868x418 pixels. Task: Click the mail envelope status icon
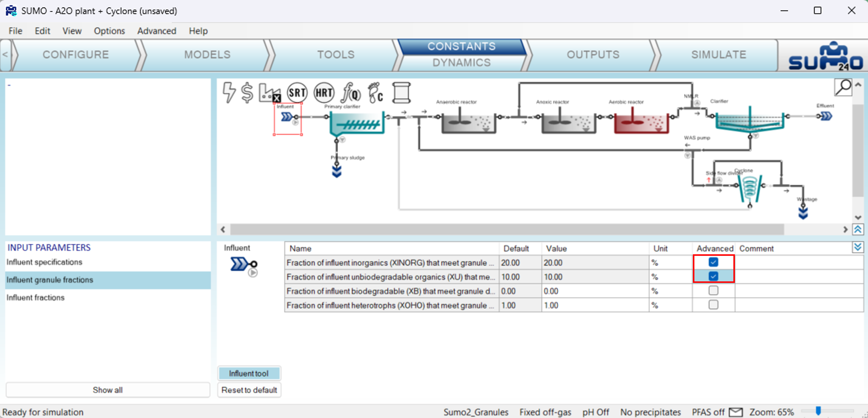coord(736,412)
